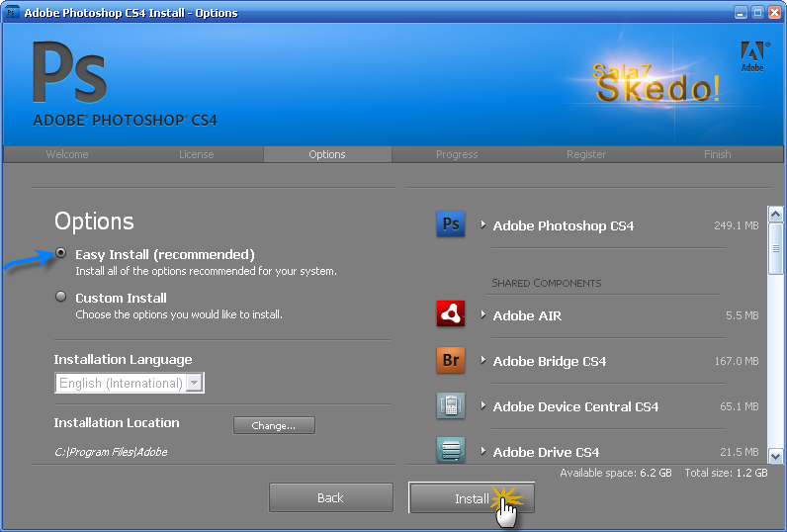The image size is (787, 532).
Task: Click the 21.5 MB size text
Action: tap(740, 452)
